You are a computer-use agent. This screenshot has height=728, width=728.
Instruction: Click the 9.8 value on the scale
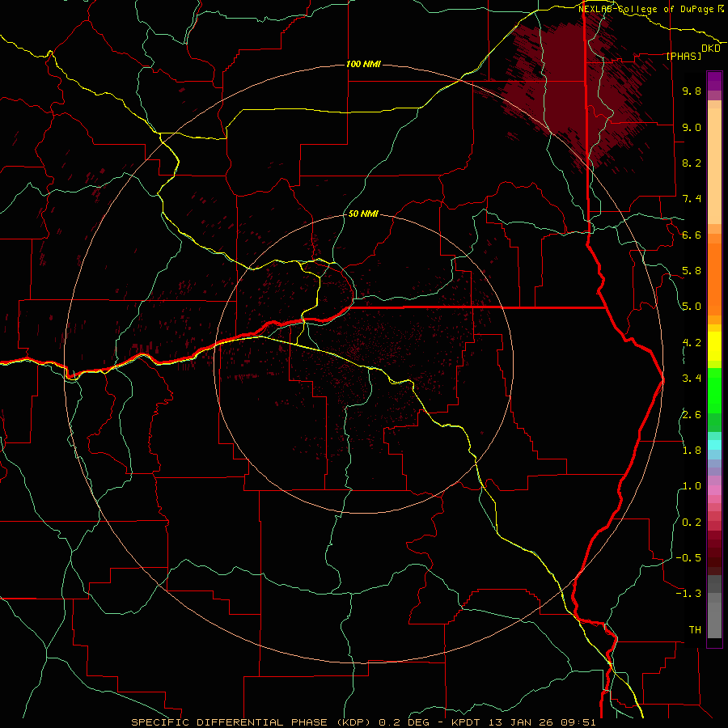click(x=692, y=91)
